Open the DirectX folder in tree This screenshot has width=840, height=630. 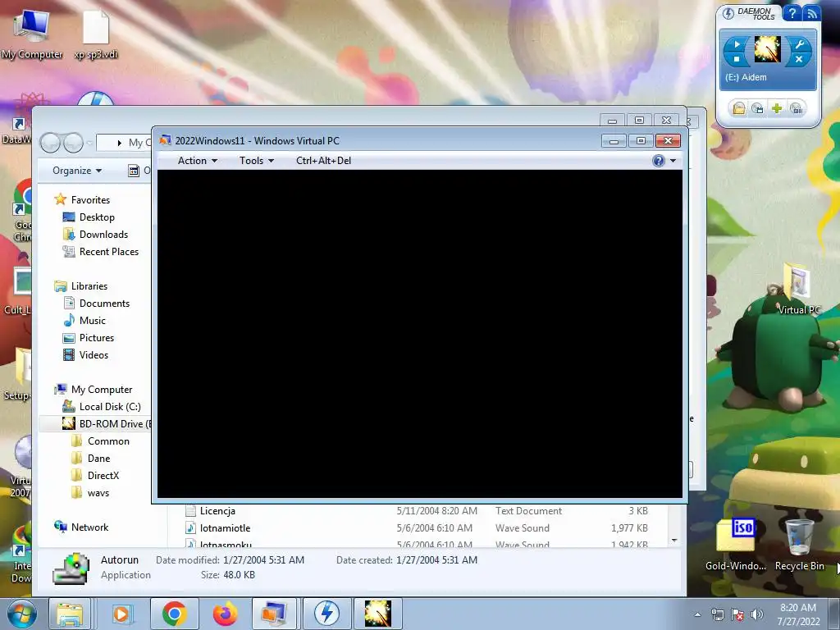[103, 476]
